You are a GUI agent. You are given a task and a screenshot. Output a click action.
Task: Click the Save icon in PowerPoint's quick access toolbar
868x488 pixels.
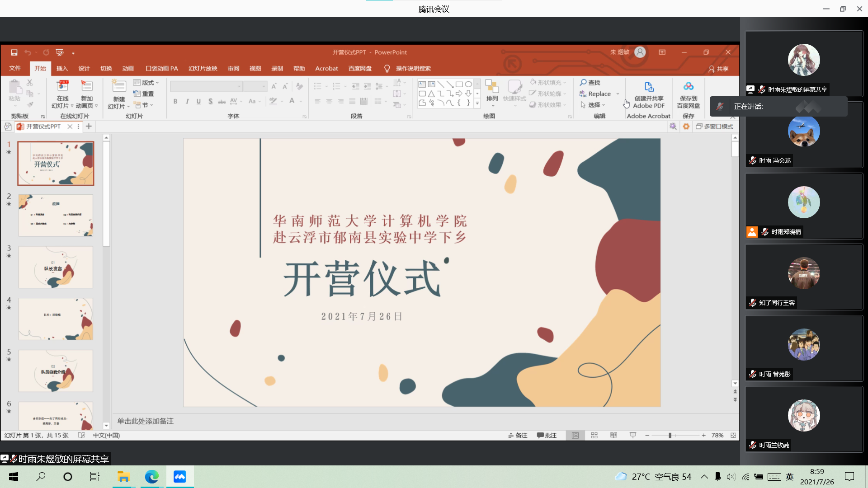(14, 52)
